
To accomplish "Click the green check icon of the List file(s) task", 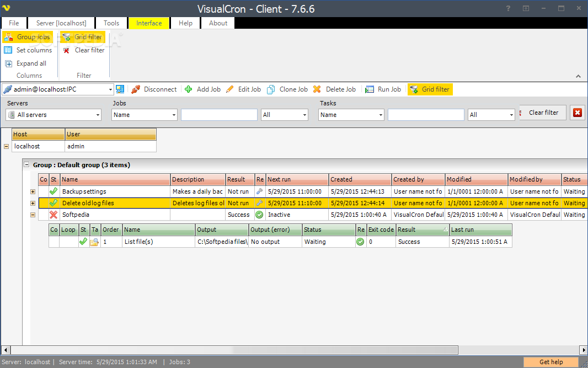I will 83,242.
